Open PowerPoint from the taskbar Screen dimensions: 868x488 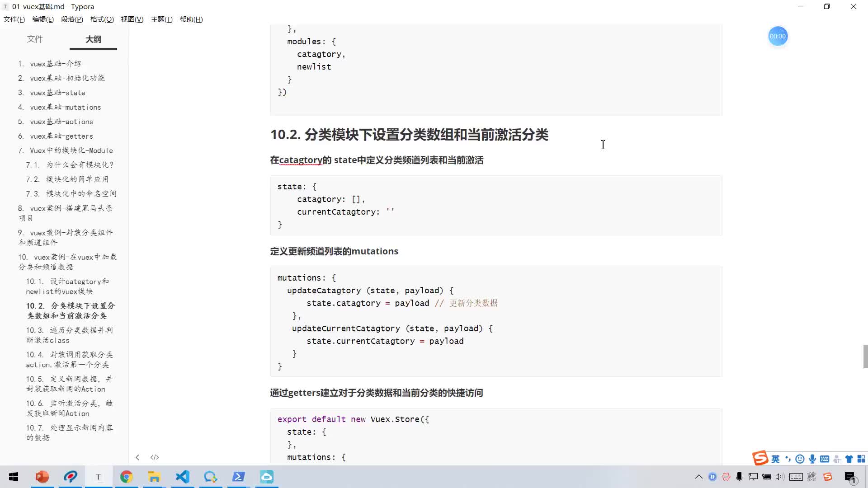tap(42, 477)
